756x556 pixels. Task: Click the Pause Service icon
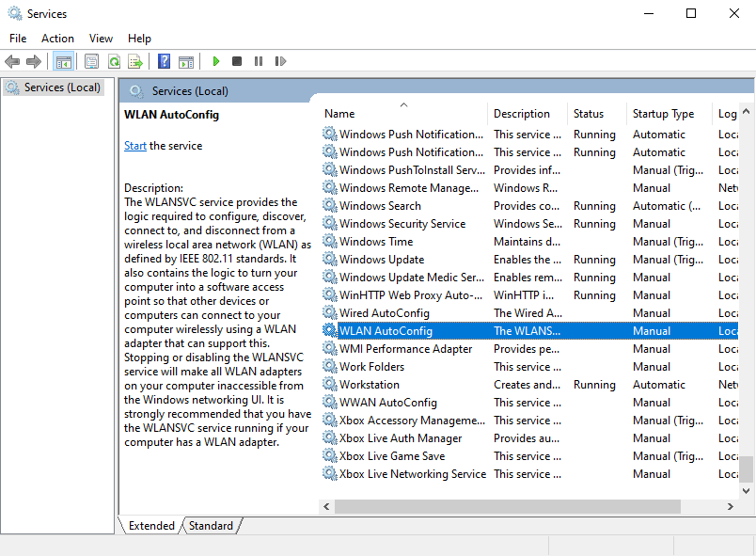tap(259, 61)
